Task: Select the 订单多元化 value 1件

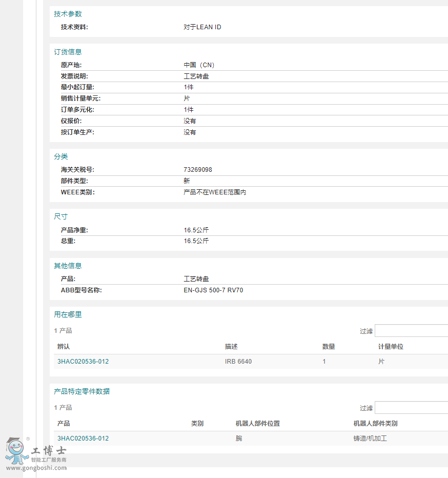Action: 188,110
